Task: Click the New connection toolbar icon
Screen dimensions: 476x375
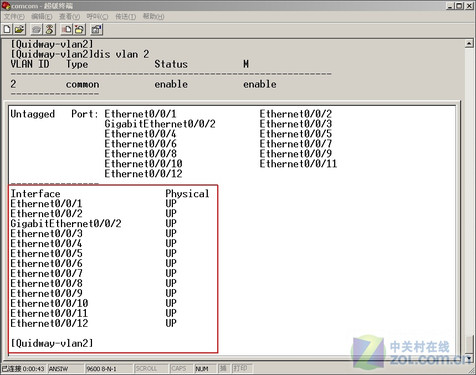Action: pos(7,29)
